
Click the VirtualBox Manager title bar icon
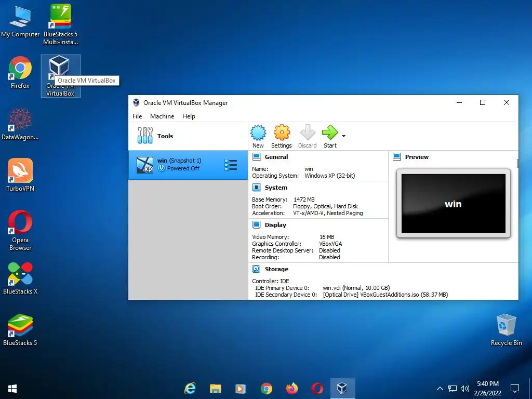(x=136, y=102)
